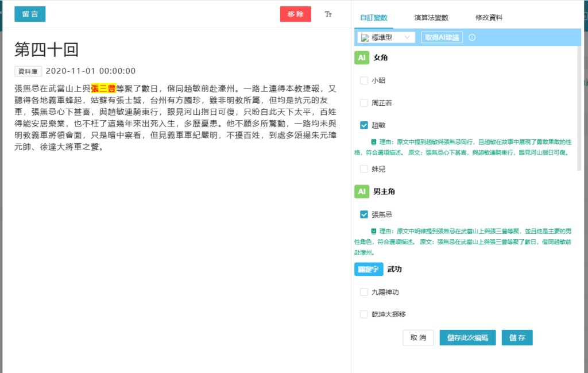588x373 pixels.
Task: Tick the 周芷若 checkbox
Action: [x=364, y=103]
